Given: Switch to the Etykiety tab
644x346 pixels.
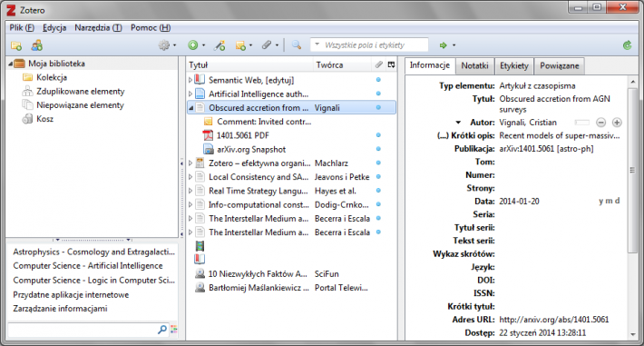Looking at the screenshot, I should click(513, 65).
